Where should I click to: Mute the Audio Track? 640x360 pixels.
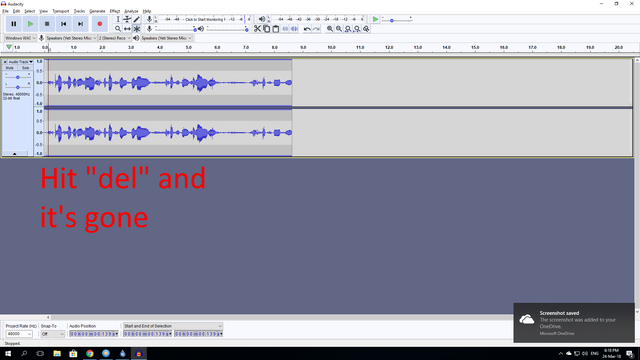click(x=10, y=68)
